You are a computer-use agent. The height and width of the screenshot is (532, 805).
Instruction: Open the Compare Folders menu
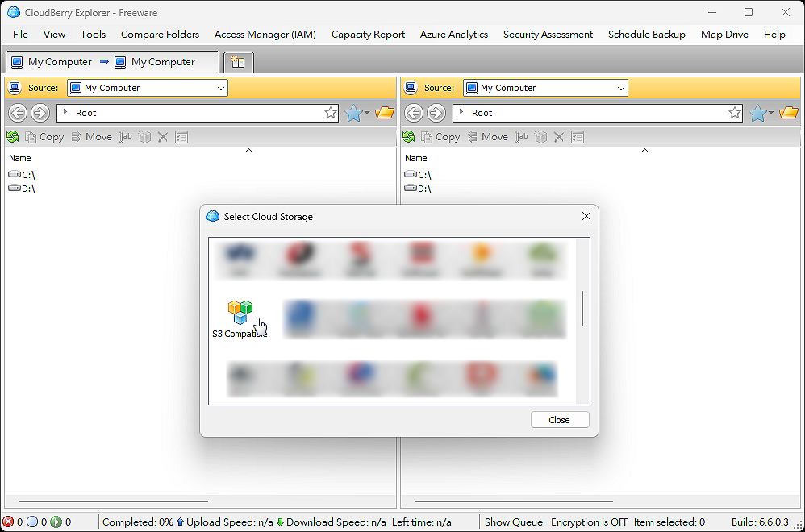point(161,35)
